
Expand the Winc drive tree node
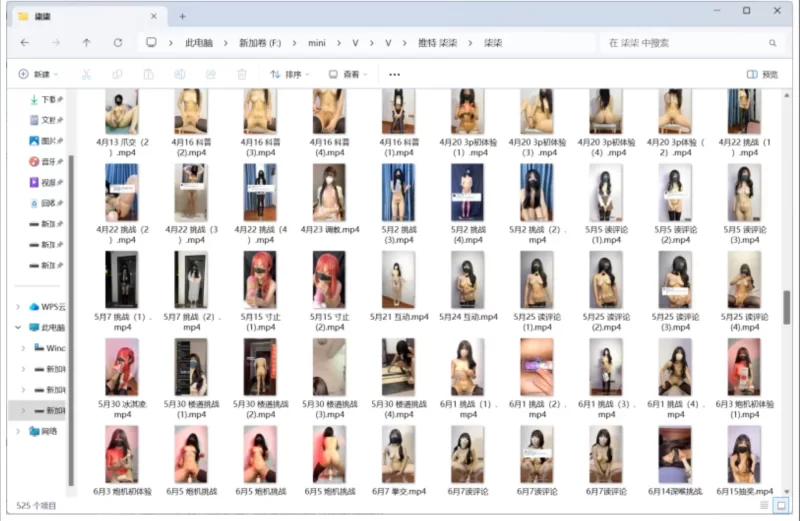[23, 348]
